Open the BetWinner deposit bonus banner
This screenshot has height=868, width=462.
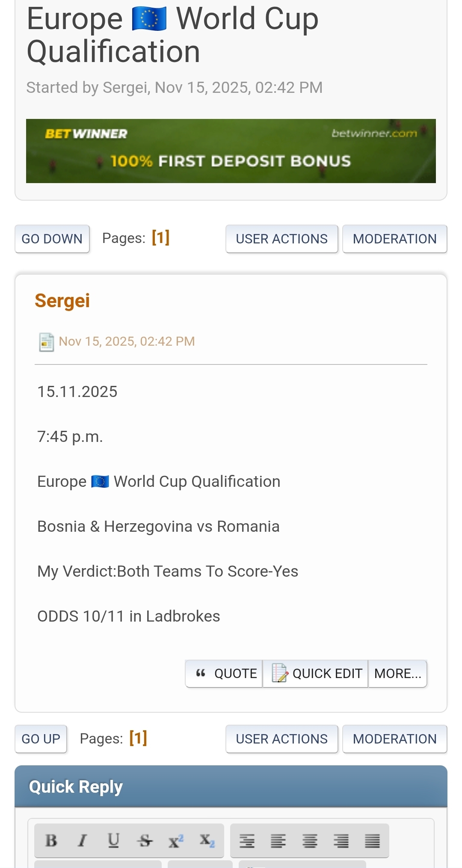tap(231, 151)
